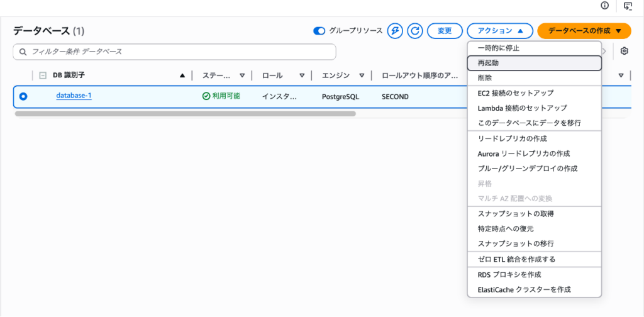This screenshot has height=317, width=644.
Task: Click the インスタ... role cell
Action: tap(279, 97)
